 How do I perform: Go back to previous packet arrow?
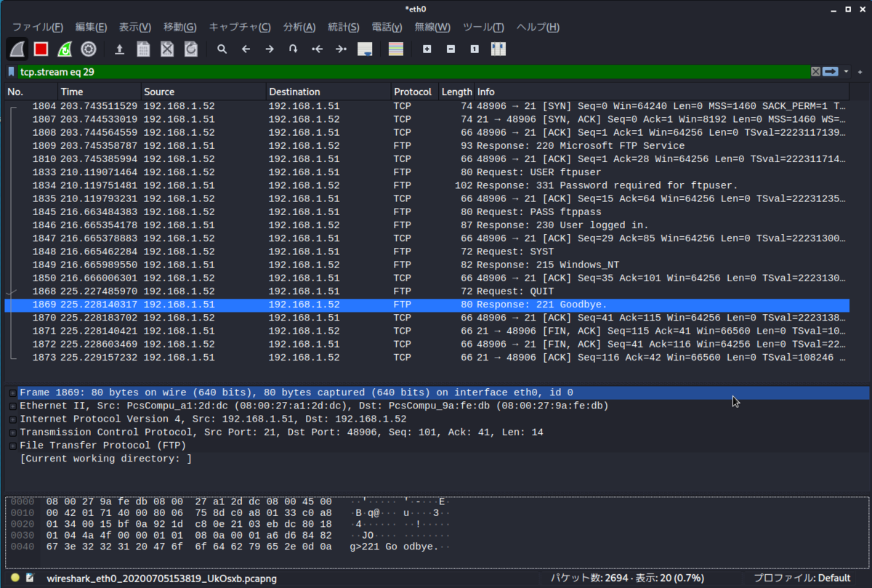(x=246, y=49)
